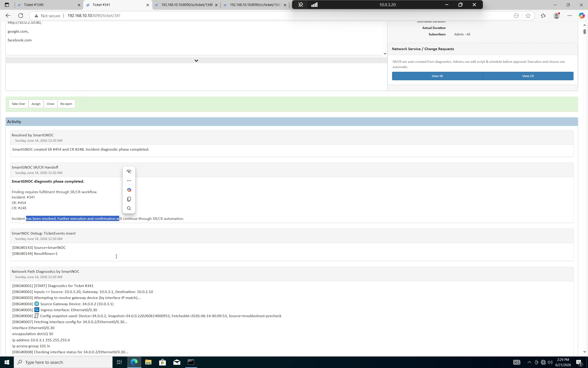Open terminal window from taskbar
The width and height of the screenshot is (588, 368).
tap(191, 362)
